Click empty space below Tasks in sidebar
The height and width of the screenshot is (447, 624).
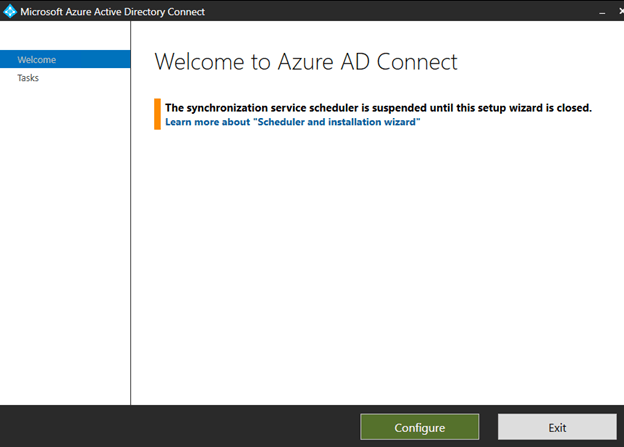point(65,240)
